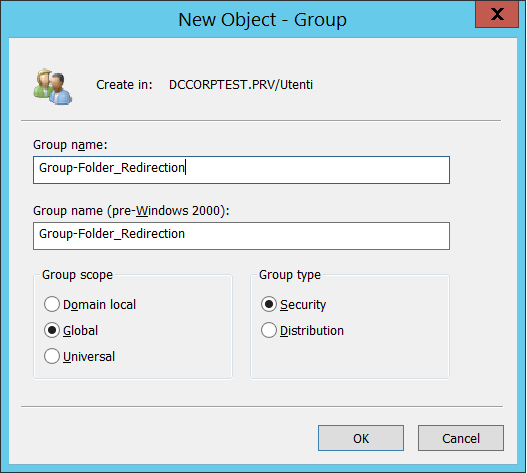Click the Group name (pre-Windows 2000) label

(x=131, y=211)
